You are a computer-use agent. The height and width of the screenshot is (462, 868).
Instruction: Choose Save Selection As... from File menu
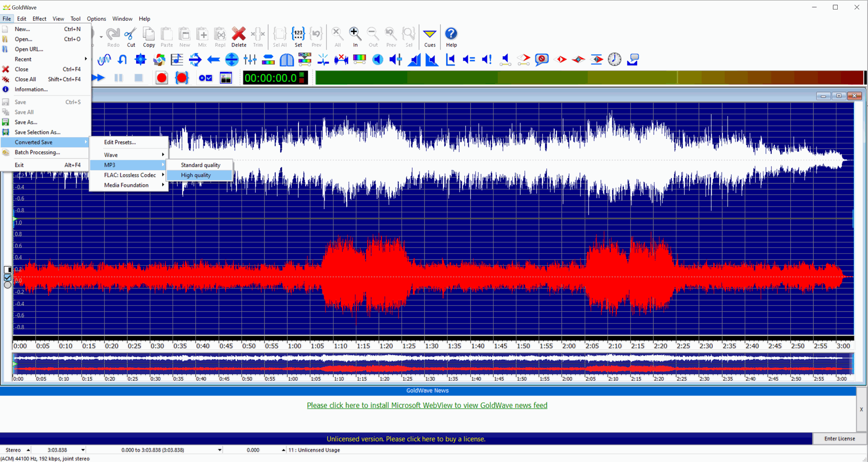(45, 132)
